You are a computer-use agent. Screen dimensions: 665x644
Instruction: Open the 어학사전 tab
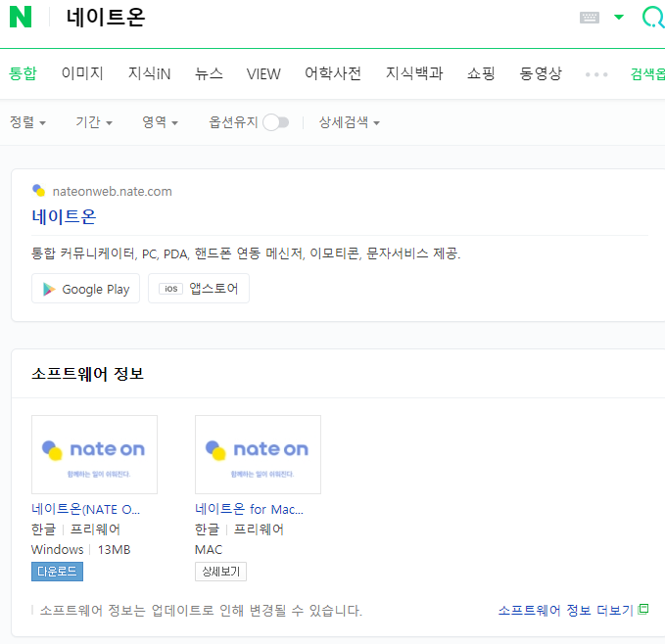click(333, 73)
